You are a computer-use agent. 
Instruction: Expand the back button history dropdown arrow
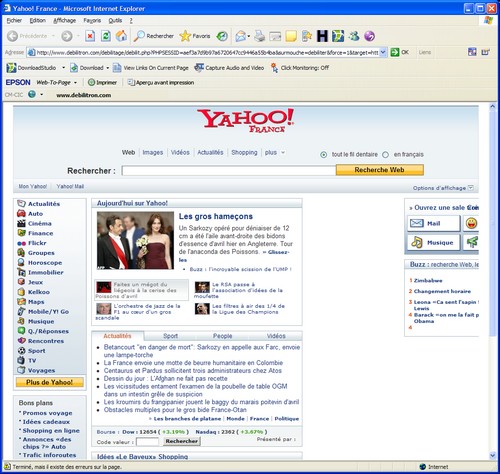(53, 36)
